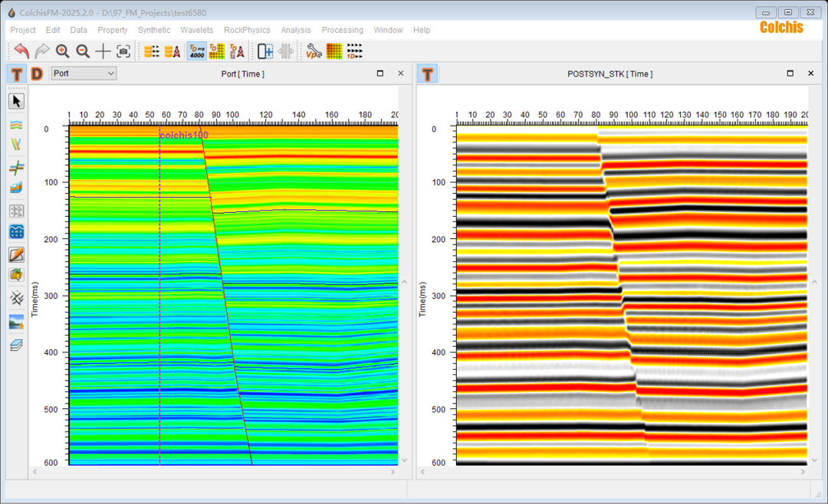Maximize the POSTSYN_STK panel
Viewport: 828px width, 504px height.
pyautogui.click(x=790, y=74)
